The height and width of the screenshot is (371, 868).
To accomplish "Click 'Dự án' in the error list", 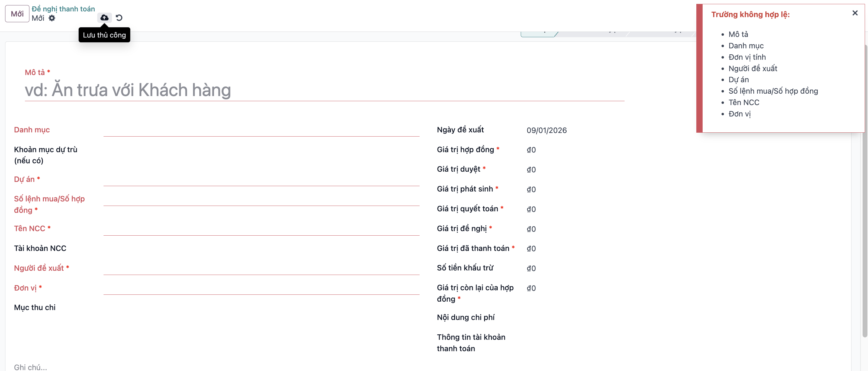I will point(739,80).
